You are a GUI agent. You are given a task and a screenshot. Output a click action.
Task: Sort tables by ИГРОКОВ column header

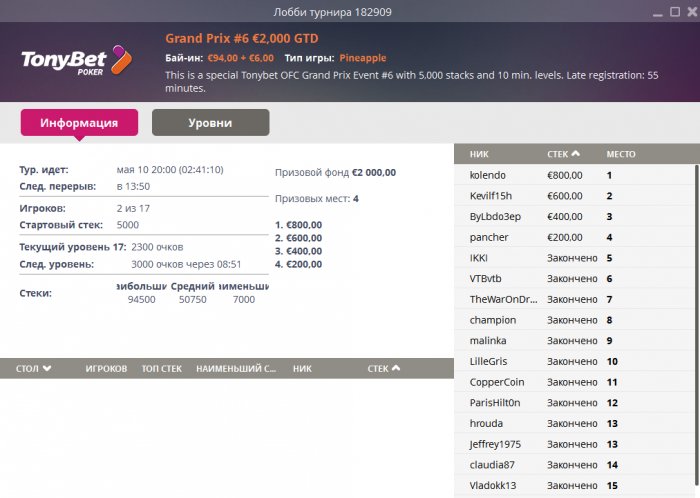[107, 368]
